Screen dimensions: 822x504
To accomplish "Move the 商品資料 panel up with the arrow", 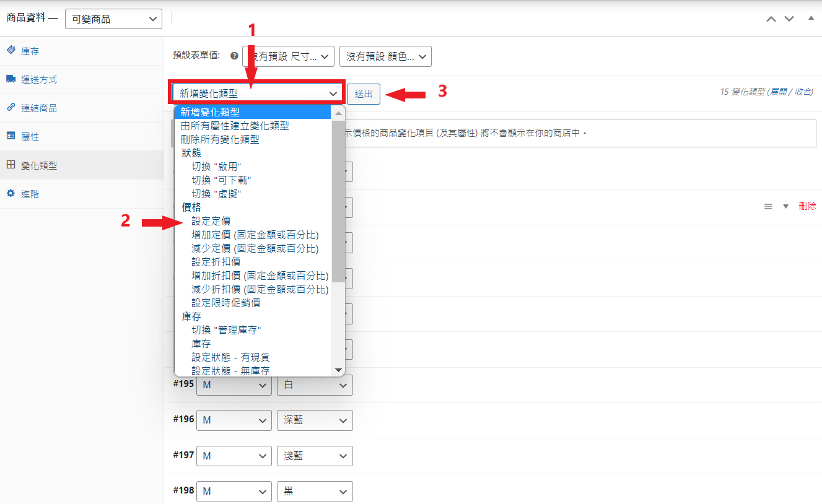I will (771, 19).
